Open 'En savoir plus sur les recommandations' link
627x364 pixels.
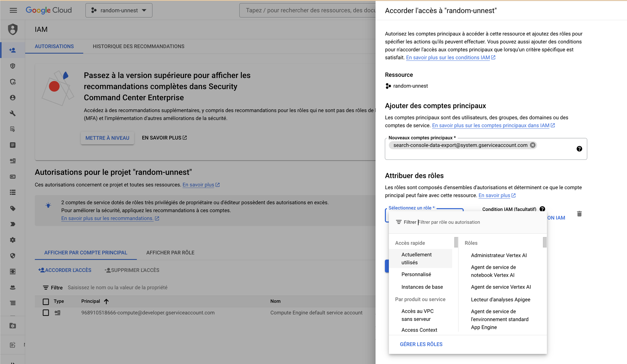pyautogui.click(x=110, y=218)
